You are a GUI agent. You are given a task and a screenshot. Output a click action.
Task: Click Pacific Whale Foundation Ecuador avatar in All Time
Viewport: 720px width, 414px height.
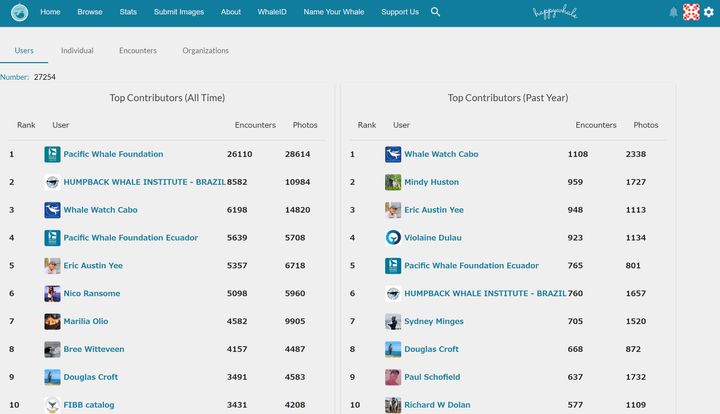coord(52,238)
